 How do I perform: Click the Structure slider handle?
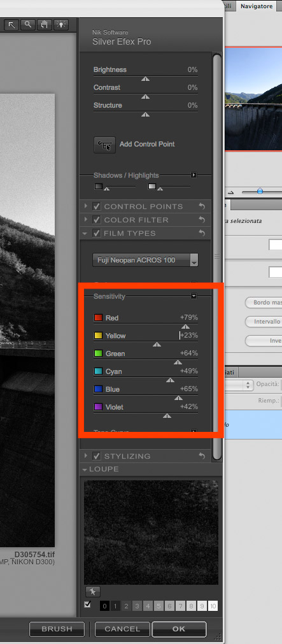coord(145,115)
